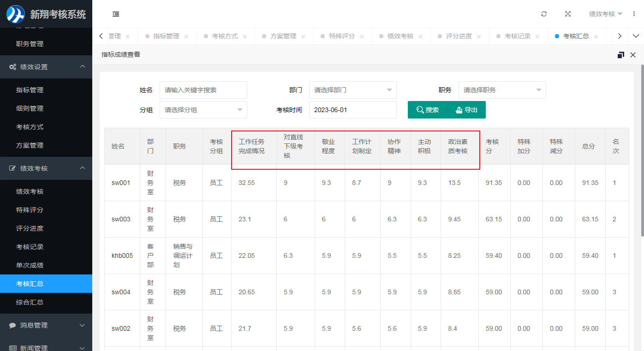
Task: Open the 请选择职务 dropdown
Action: tap(502, 90)
